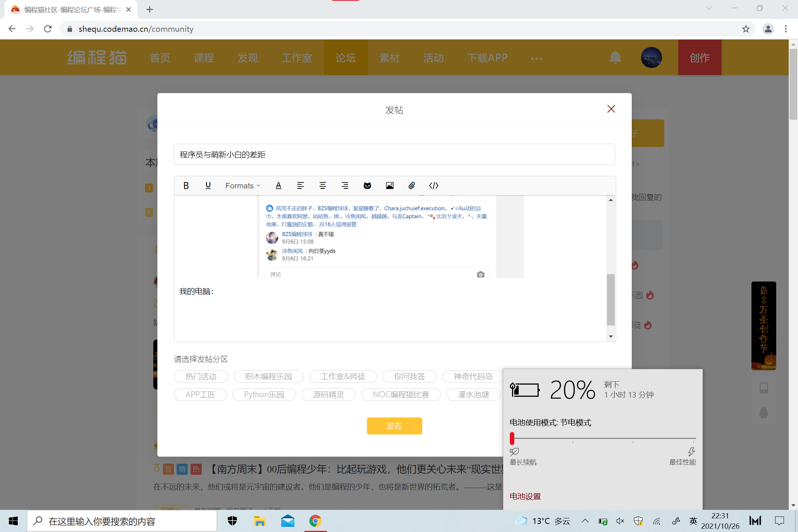Click the editor scrollbar up arrow

(611, 200)
